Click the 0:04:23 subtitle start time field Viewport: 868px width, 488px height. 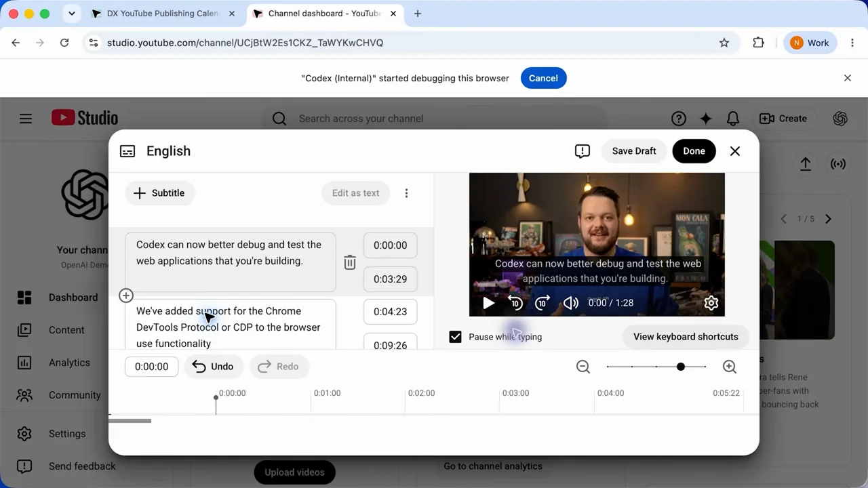coord(391,312)
